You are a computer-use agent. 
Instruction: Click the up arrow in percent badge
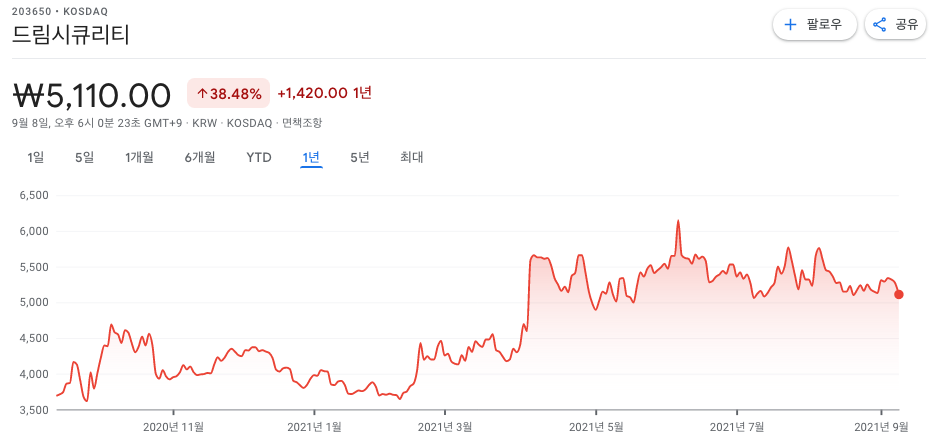pyautogui.click(x=202, y=94)
